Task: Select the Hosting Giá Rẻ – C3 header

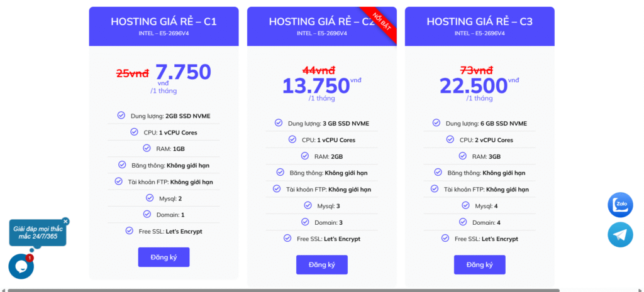Action: coord(479,21)
